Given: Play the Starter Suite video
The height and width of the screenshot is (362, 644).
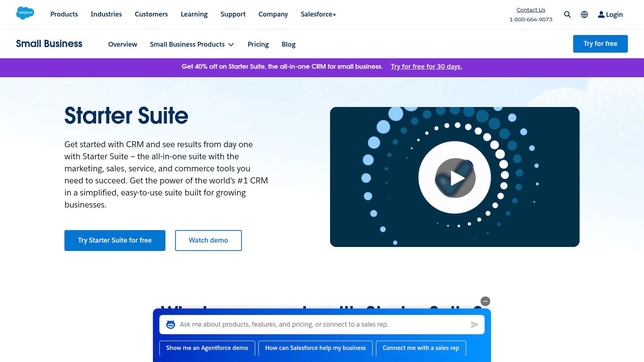Looking at the screenshot, I should coord(455,178).
